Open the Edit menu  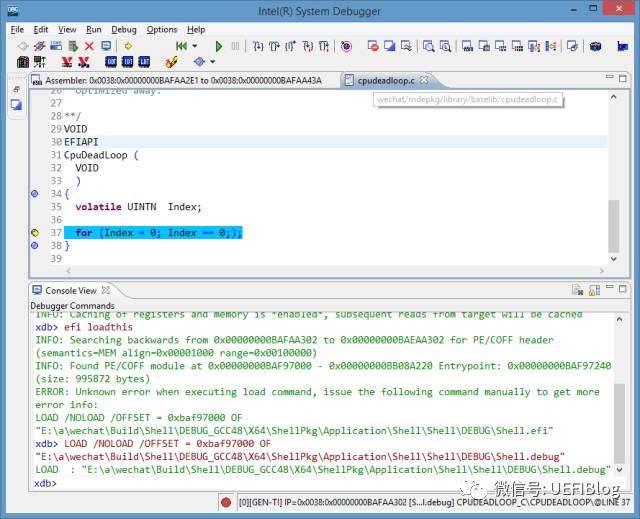[x=40, y=30]
